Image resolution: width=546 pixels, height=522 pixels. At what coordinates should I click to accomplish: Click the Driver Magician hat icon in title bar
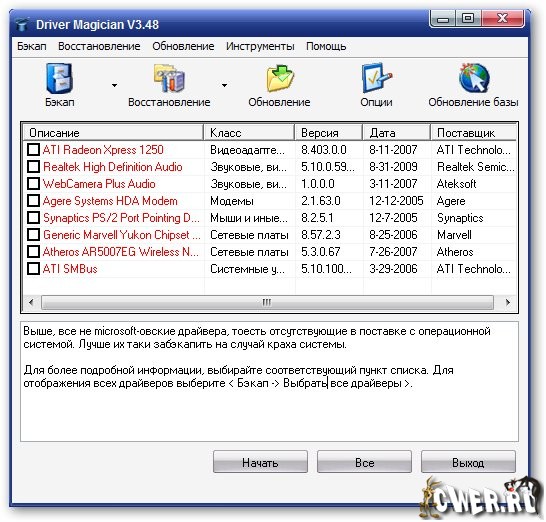coord(22,25)
